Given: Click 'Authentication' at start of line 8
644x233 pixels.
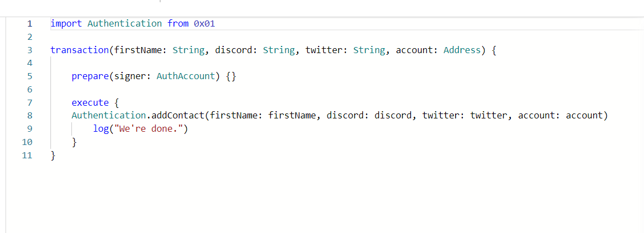Looking at the screenshot, I should 109,116.
